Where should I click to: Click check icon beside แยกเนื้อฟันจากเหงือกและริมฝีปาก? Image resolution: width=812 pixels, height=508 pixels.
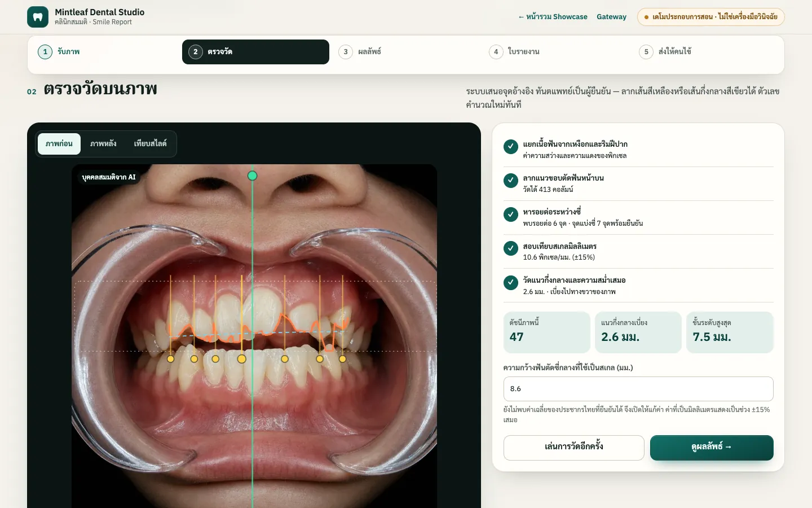tap(511, 147)
